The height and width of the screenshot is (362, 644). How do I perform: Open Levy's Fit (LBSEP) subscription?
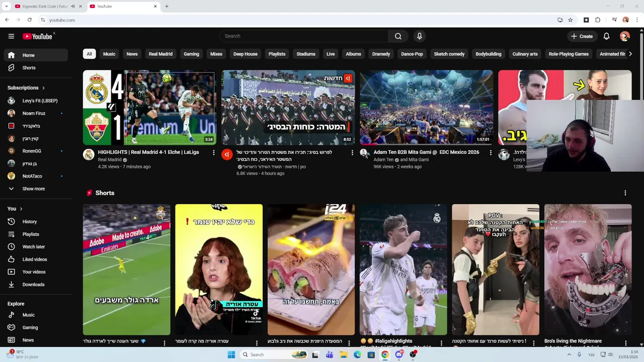pos(35,101)
